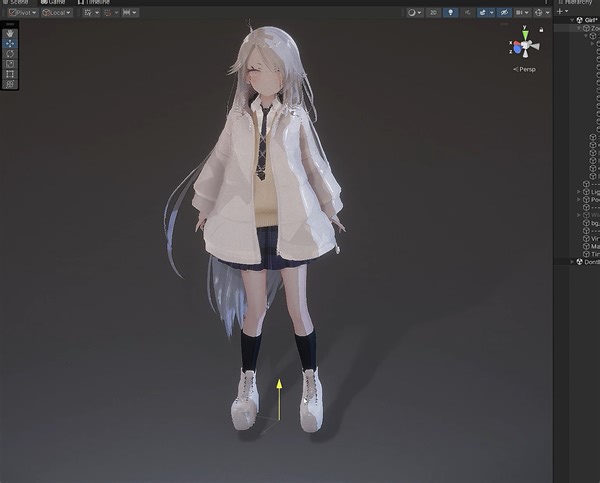The height and width of the screenshot is (483, 600).
Task: Switch to the Timeline tab
Action: tap(94, 2)
